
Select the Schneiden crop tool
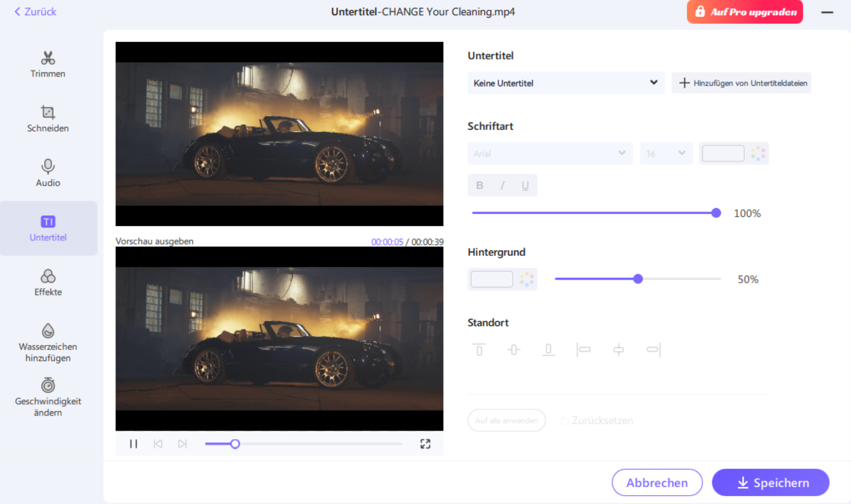coord(48,119)
